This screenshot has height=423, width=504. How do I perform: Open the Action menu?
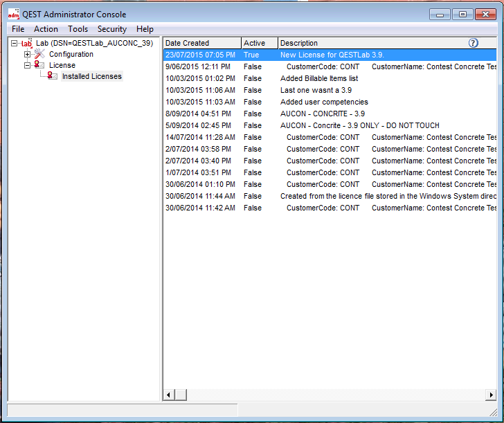46,29
